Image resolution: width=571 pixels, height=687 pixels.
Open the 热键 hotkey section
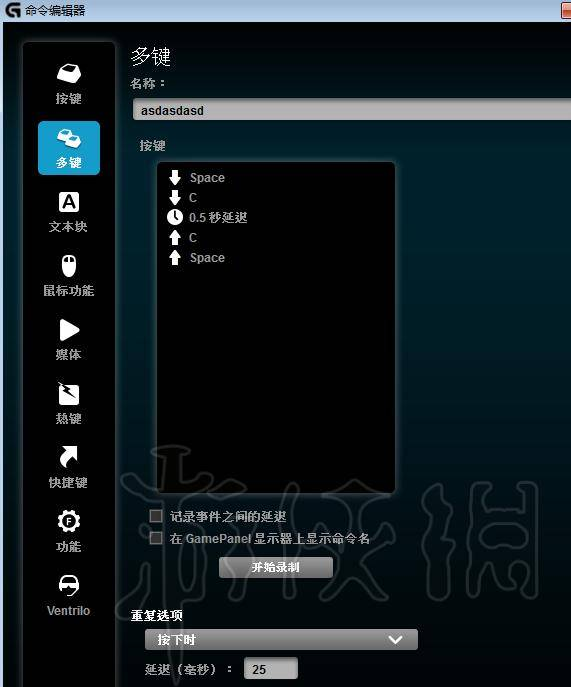point(68,404)
